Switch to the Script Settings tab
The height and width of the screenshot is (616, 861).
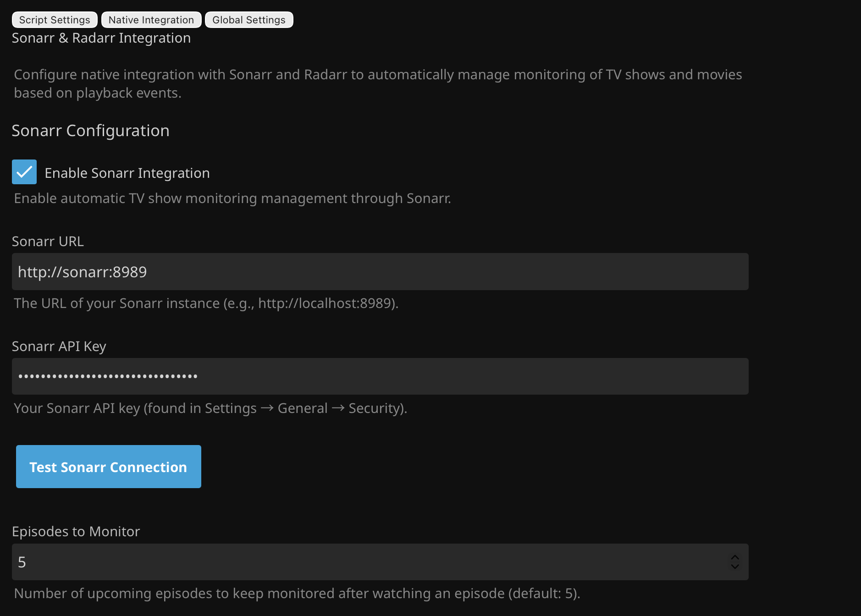(54, 20)
